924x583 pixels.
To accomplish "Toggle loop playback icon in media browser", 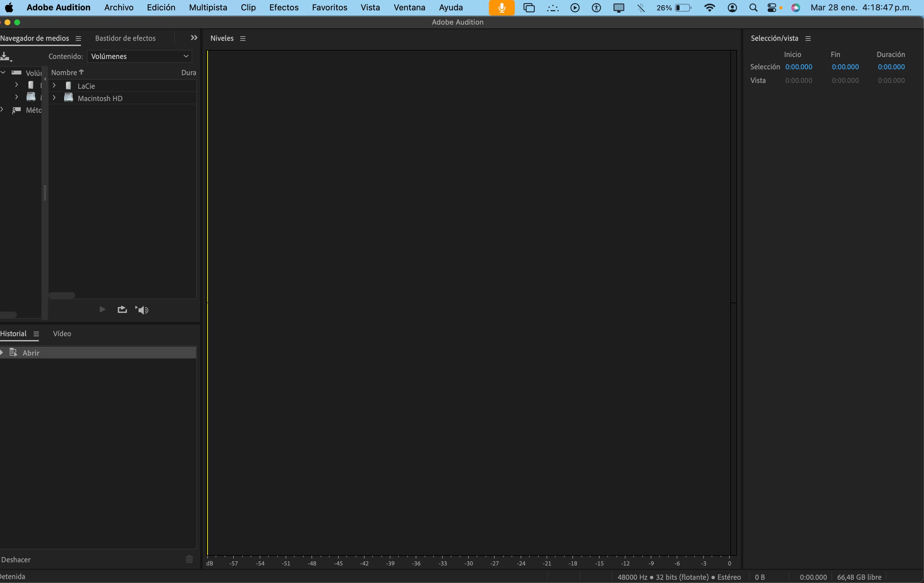I will pyautogui.click(x=122, y=309).
